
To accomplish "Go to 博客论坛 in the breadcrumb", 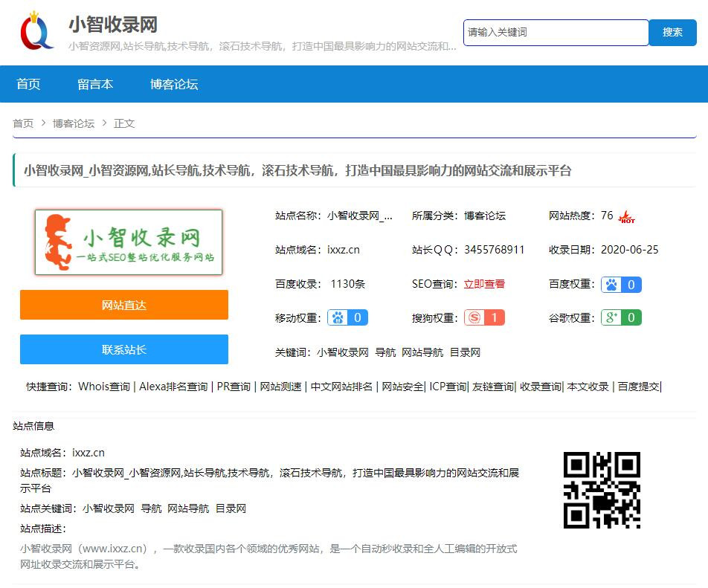I will pos(74,123).
